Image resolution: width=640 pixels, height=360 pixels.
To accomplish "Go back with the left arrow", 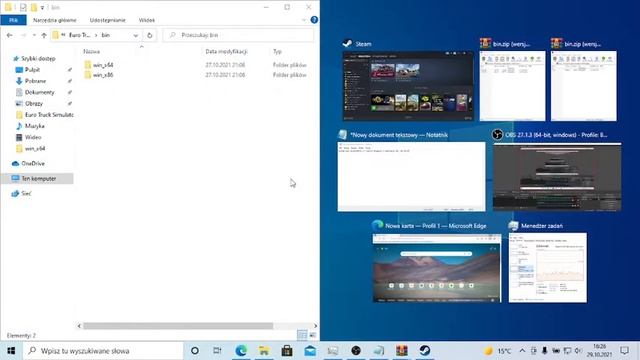I will [9, 36].
